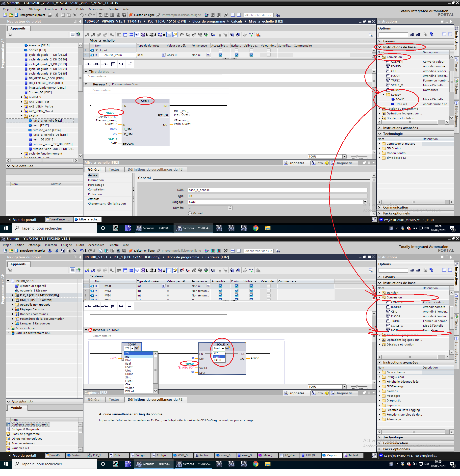Expand the ALARMES folder

click(x=22, y=97)
